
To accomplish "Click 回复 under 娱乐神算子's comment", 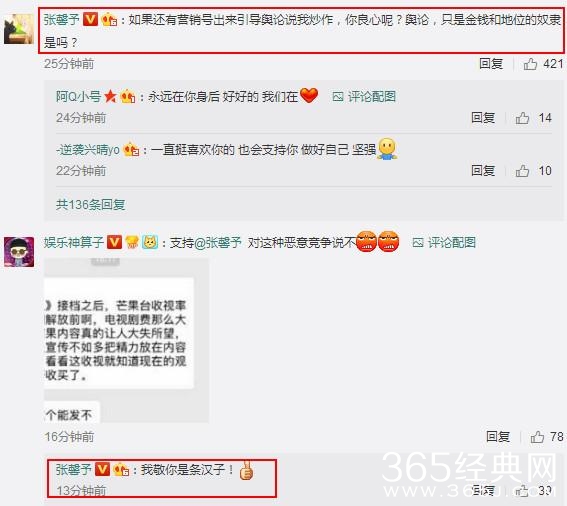I will [498, 437].
